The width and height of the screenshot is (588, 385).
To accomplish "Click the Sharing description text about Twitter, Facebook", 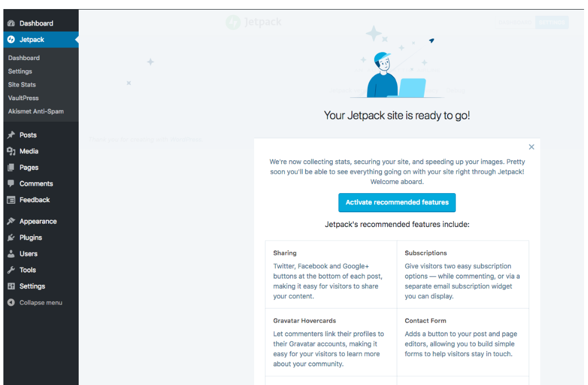I will click(x=328, y=281).
